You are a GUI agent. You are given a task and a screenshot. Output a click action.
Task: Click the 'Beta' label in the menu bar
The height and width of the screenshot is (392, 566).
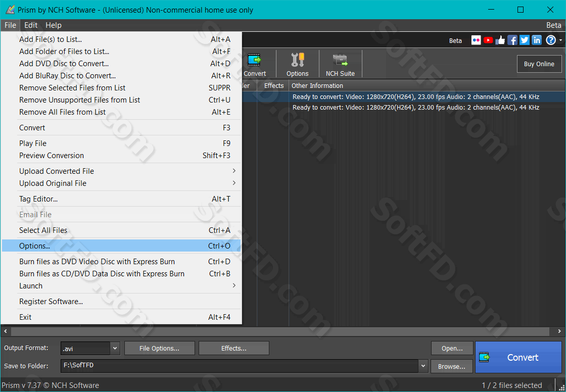pyautogui.click(x=554, y=25)
